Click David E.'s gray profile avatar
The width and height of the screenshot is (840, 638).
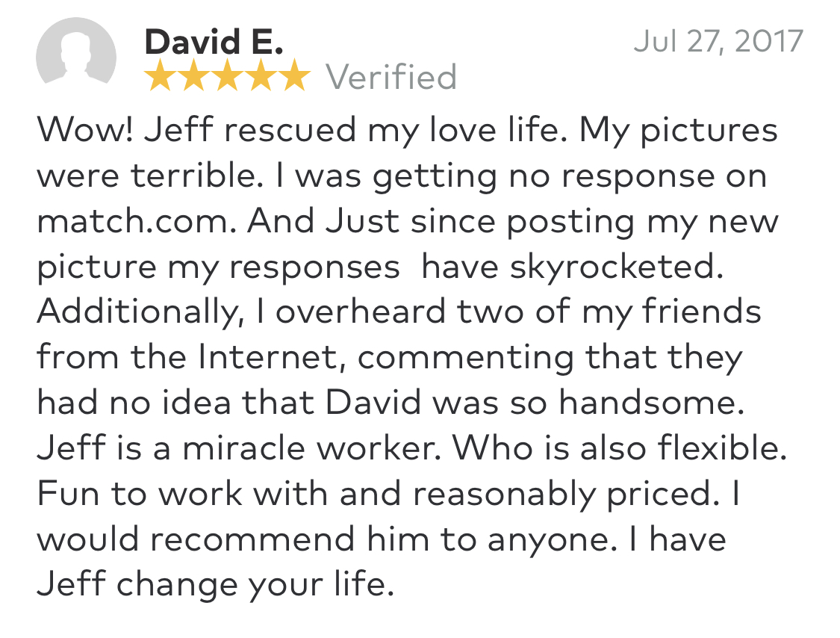tap(76, 52)
